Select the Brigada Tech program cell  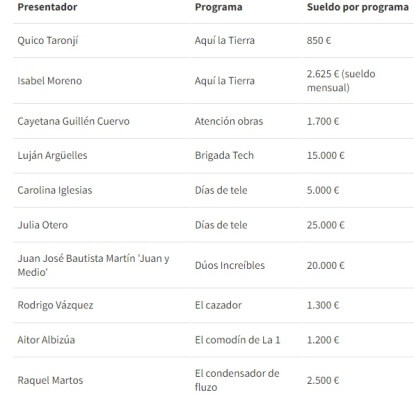(224, 156)
